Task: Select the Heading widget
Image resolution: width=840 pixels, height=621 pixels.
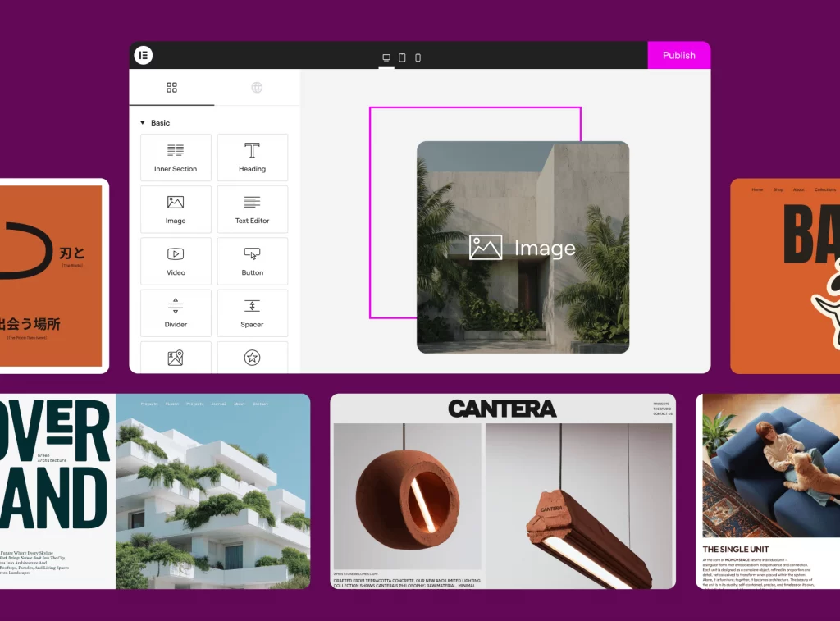Action: [x=252, y=158]
